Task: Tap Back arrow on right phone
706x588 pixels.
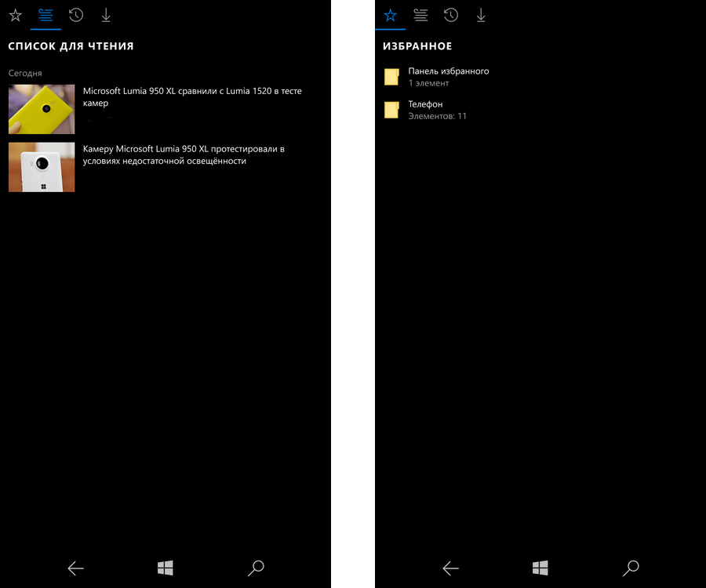Action: pos(451,568)
